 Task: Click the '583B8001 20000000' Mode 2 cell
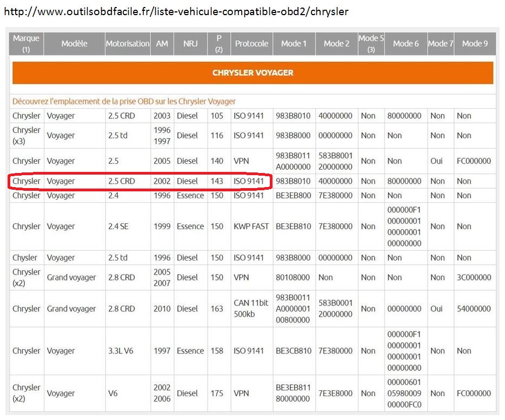point(336,161)
